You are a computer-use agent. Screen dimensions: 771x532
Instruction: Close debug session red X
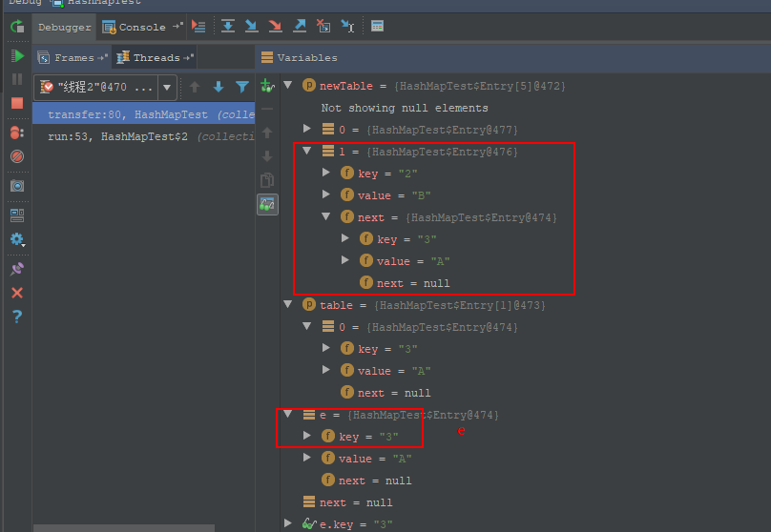(17, 293)
